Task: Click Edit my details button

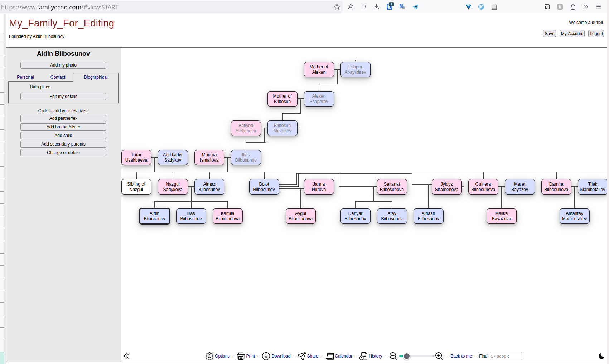Action: pyautogui.click(x=63, y=97)
